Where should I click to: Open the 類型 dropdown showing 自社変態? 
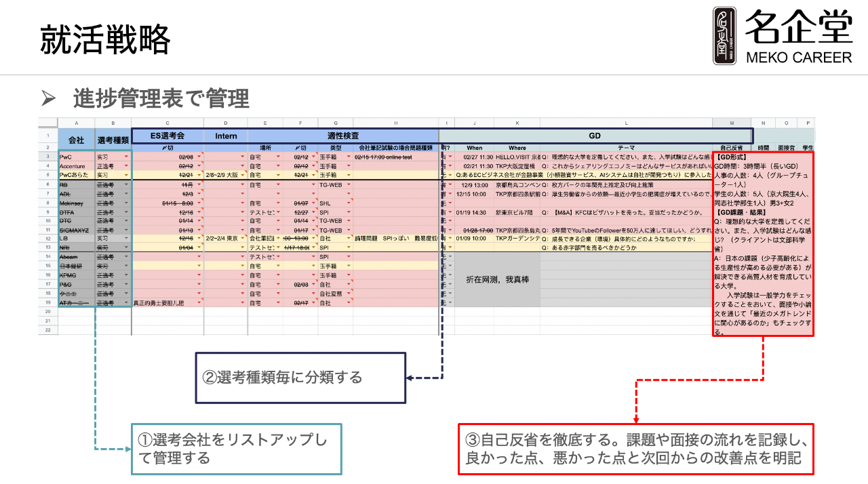[349, 294]
